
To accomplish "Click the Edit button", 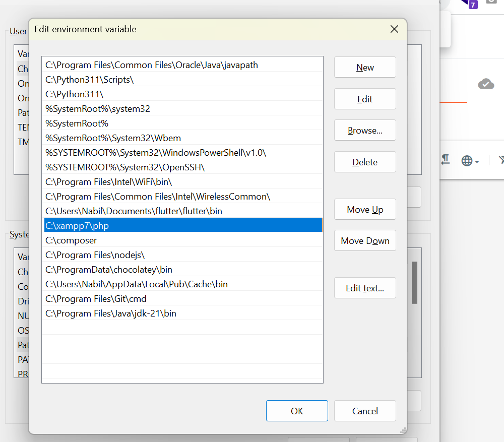I will point(365,99).
